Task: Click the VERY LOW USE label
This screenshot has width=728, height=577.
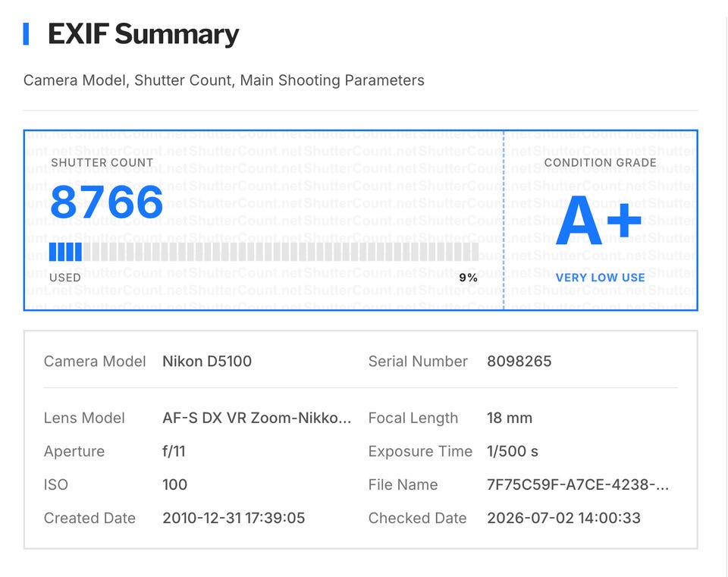Action: pyautogui.click(x=601, y=278)
